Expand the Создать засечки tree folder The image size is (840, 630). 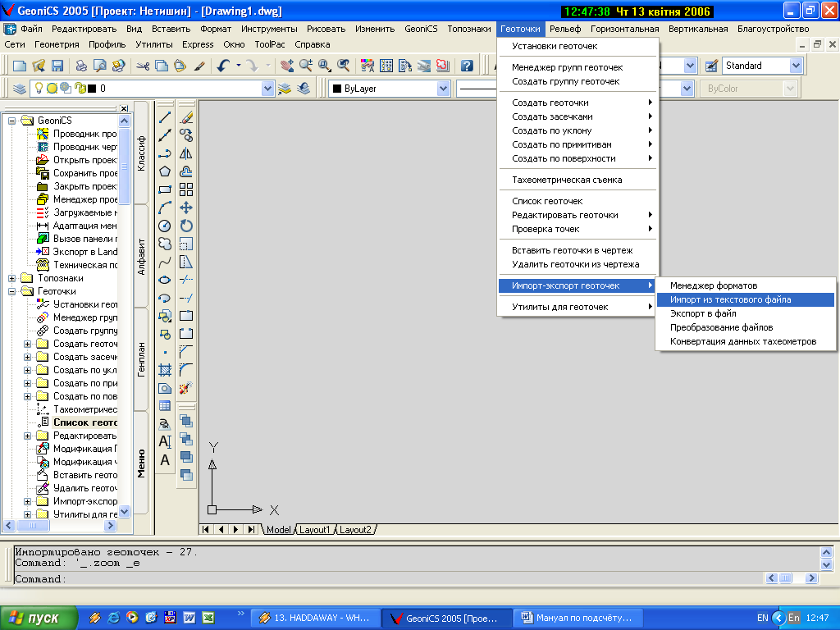click(27, 357)
